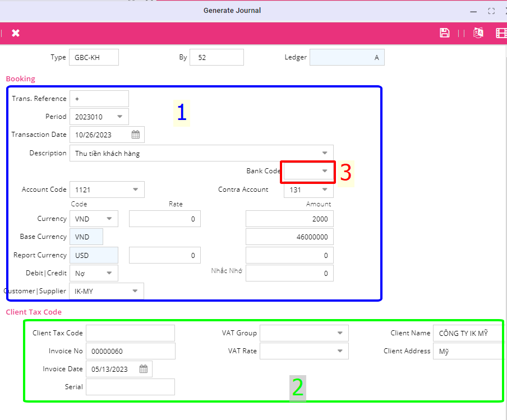The image size is (507, 420).
Task: Click the save (floppy disk) icon
Action: [x=445, y=33]
